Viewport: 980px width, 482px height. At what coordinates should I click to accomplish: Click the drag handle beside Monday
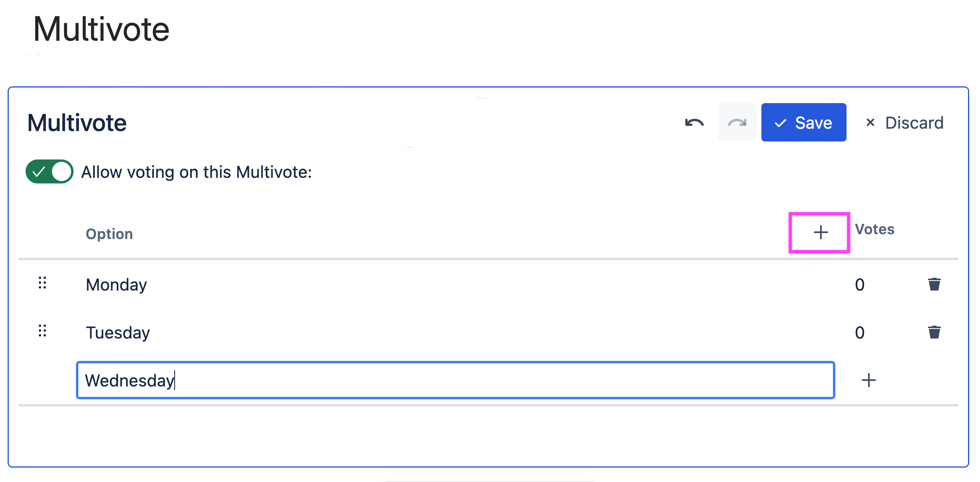click(42, 283)
